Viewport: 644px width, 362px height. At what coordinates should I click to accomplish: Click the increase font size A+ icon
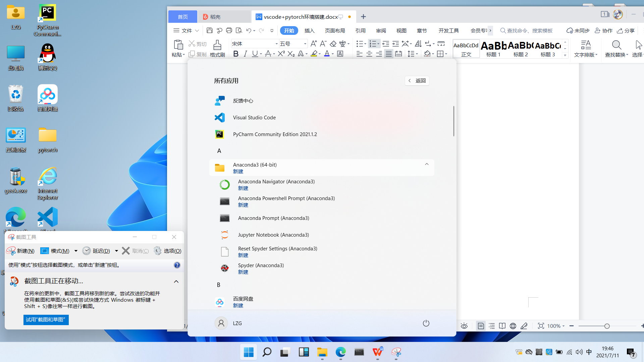click(314, 44)
